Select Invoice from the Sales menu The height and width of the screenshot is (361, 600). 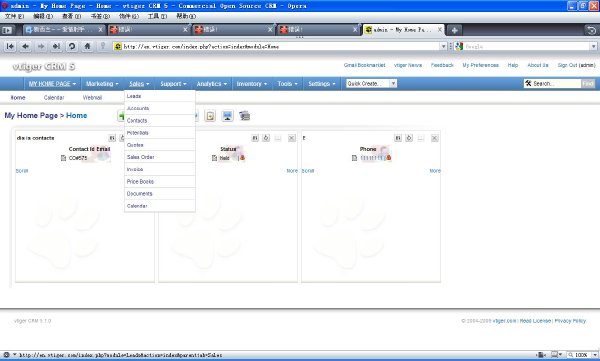tap(160, 169)
